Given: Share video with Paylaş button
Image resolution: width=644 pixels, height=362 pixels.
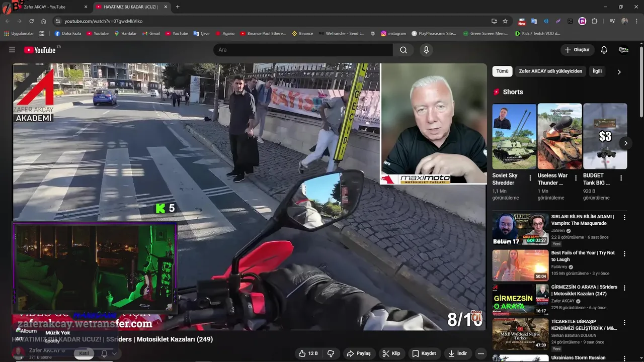Looking at the screenshot, I should [x=359, y=353].
